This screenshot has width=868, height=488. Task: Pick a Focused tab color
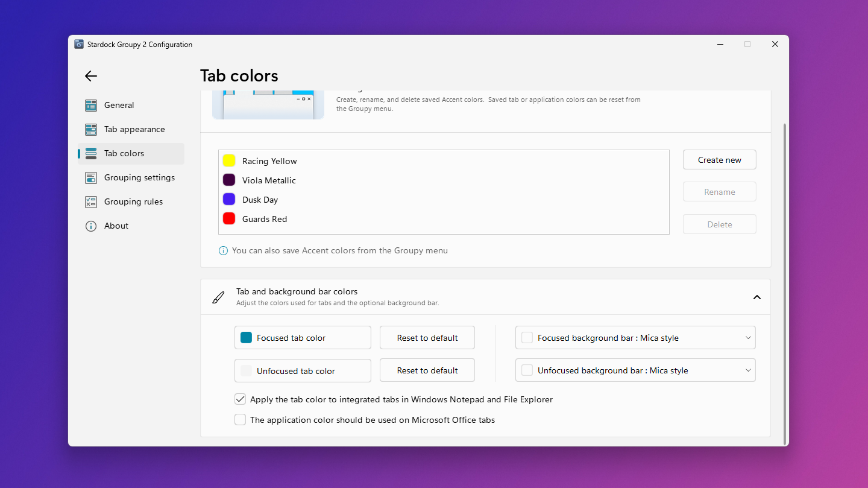[303, 338]
